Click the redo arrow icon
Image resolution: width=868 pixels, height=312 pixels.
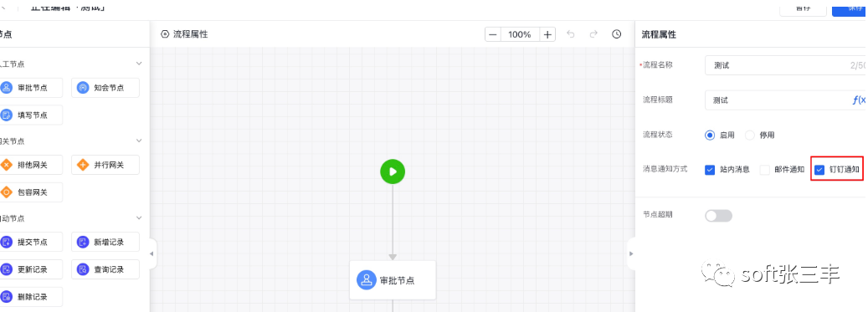click(593, 34)
